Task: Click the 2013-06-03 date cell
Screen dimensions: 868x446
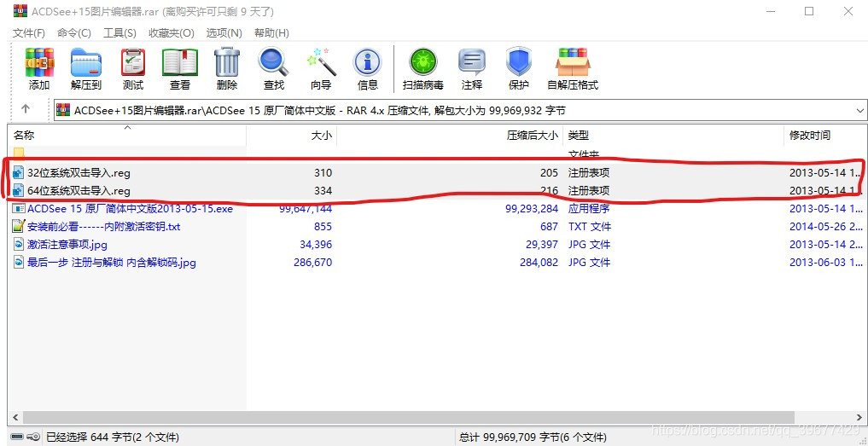Action: pos(825,263)
